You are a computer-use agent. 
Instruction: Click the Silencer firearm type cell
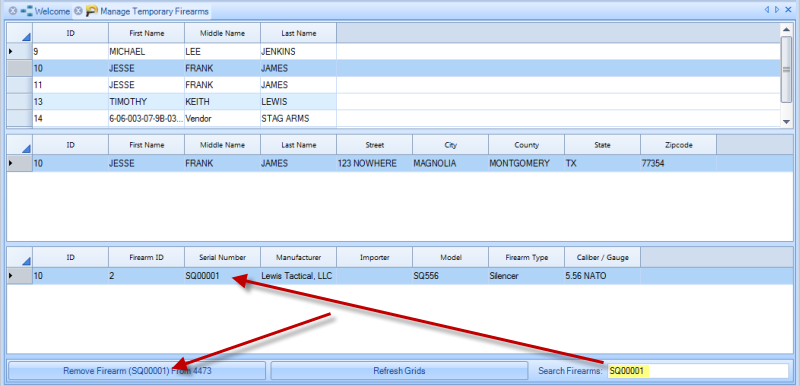point(527,276)
